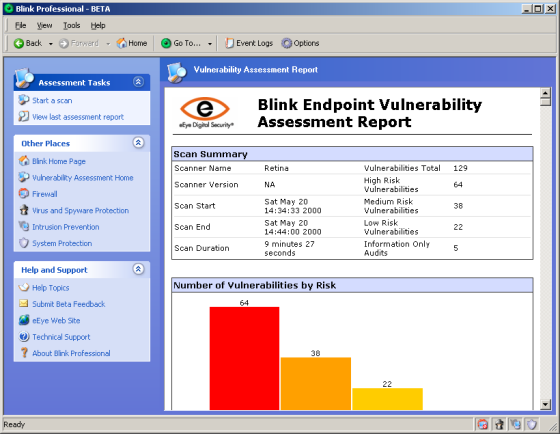Open the Firewall link
Image resolution: width=560 pixels, height=434 pixels.
45,194
